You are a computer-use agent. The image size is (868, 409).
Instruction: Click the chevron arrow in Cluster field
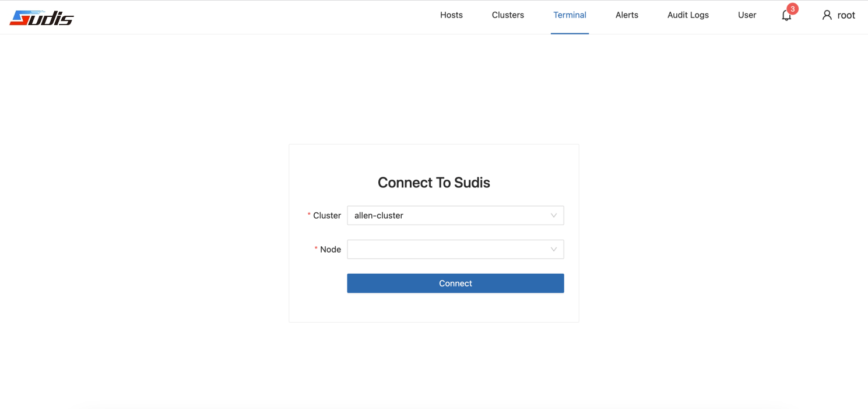[554, 215]
